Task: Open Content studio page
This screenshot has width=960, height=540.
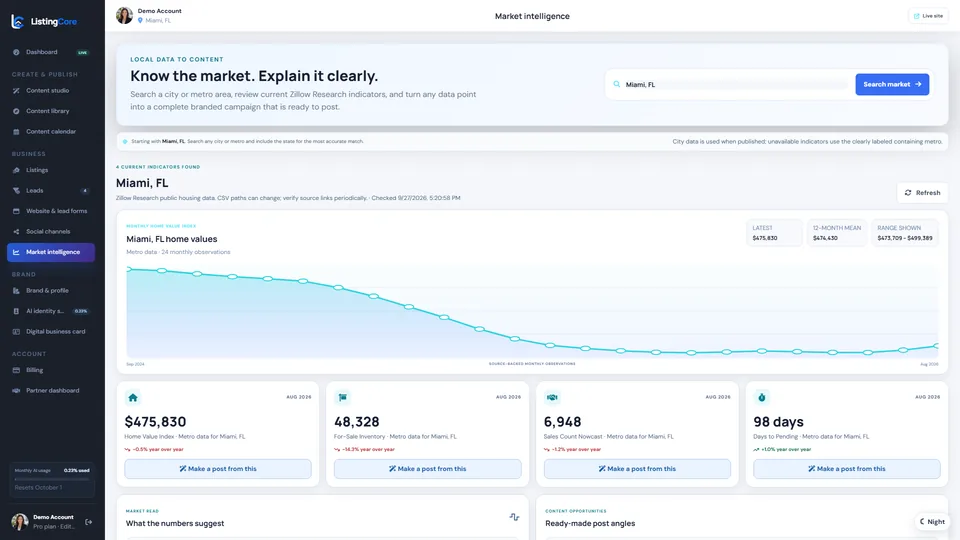Action: (x=51, y=91)
